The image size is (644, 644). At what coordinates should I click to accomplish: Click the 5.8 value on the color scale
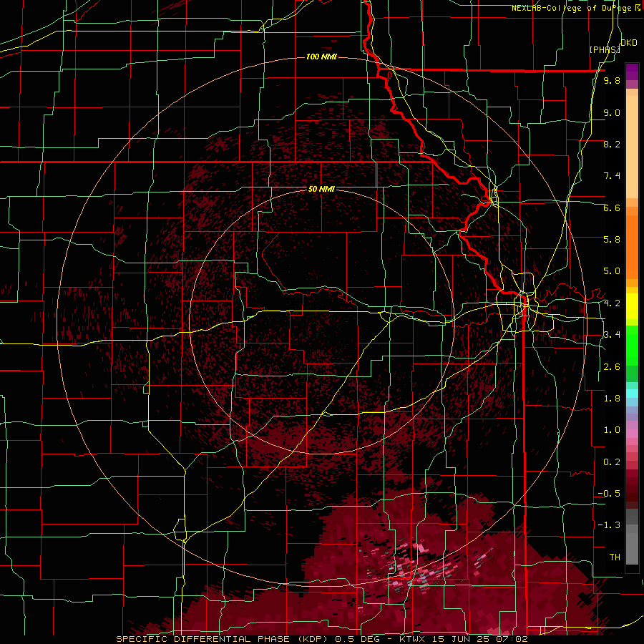pos(612,240)
